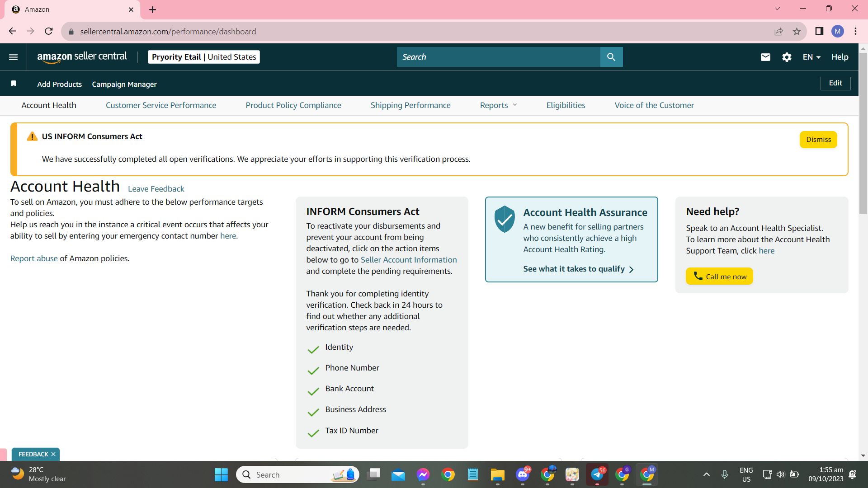Screen dimensions: 868x488
Task: Click the share page icon in the address bar
Action: click(778, 31)
